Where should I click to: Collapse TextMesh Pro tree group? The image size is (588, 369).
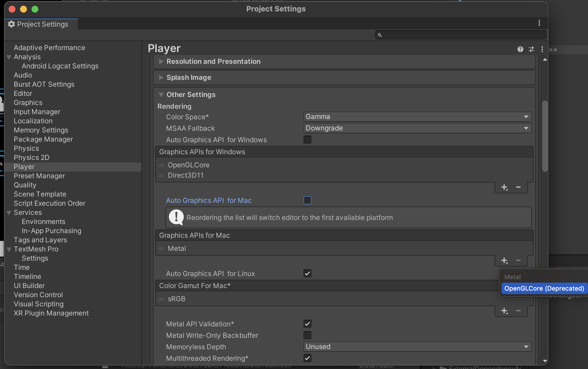coord(9,249)
